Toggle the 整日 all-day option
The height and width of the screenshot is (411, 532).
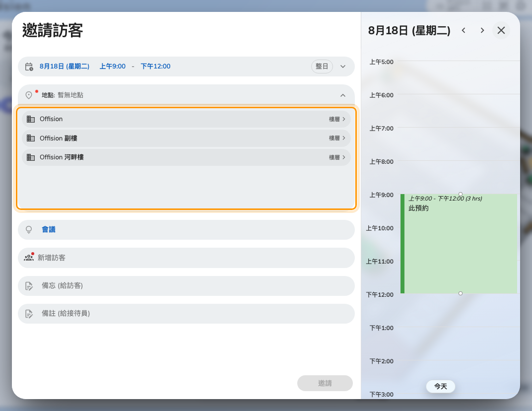[322, 66]
